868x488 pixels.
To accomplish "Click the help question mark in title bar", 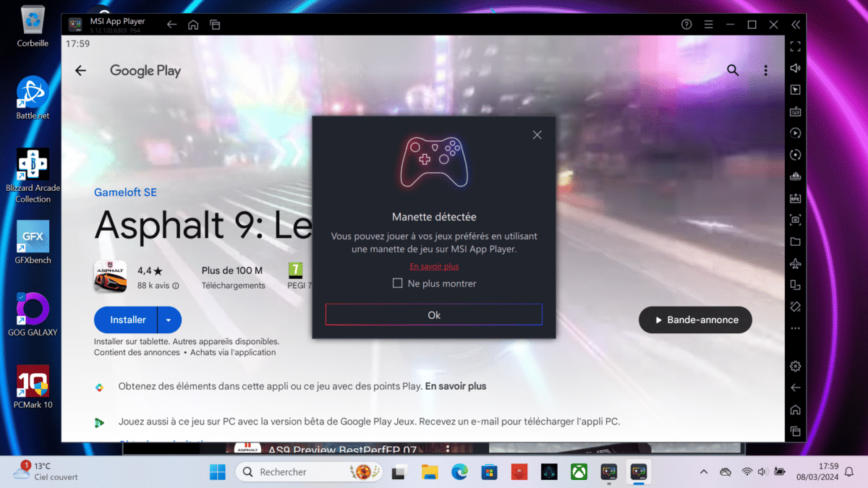I will point(686,25).
